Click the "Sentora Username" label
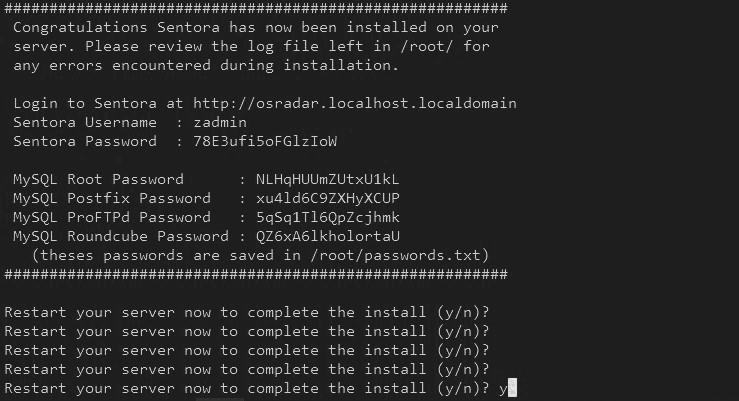The height and width of the screenshot is (401, 739). [84, 122]
